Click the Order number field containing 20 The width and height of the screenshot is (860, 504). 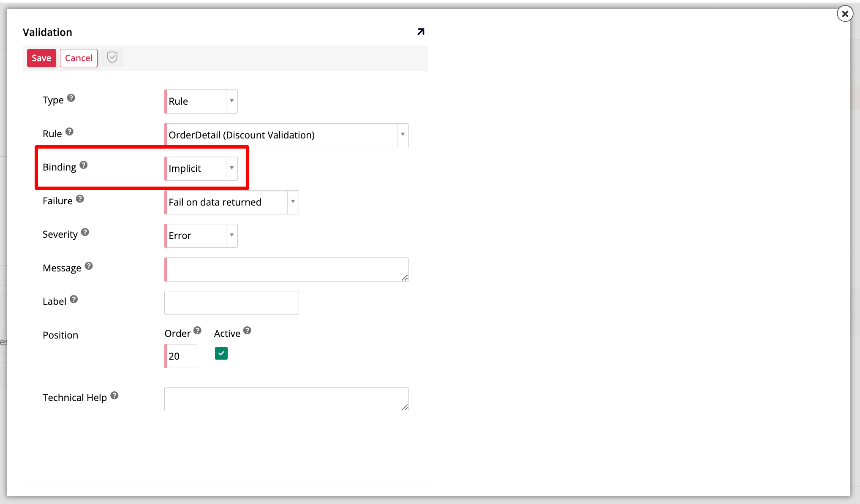point(181,356)
